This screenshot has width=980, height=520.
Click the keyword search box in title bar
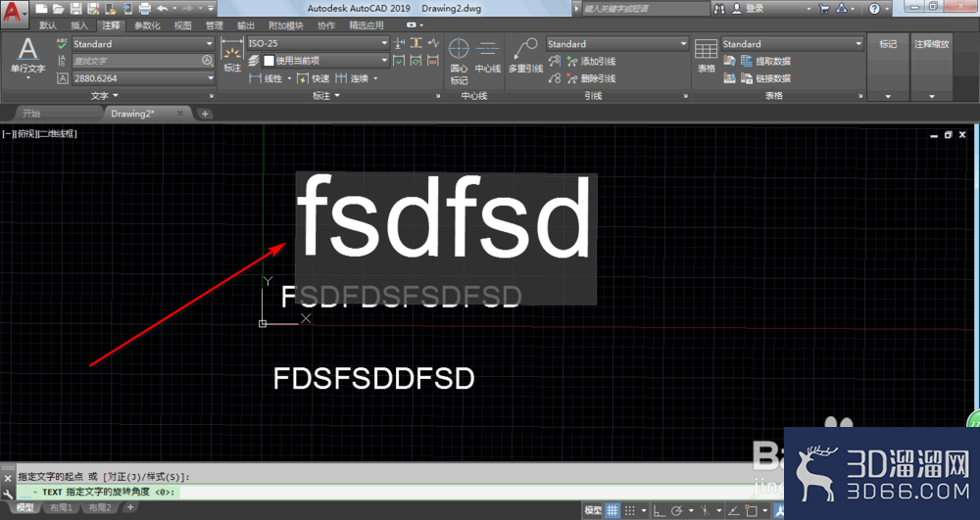646,9
